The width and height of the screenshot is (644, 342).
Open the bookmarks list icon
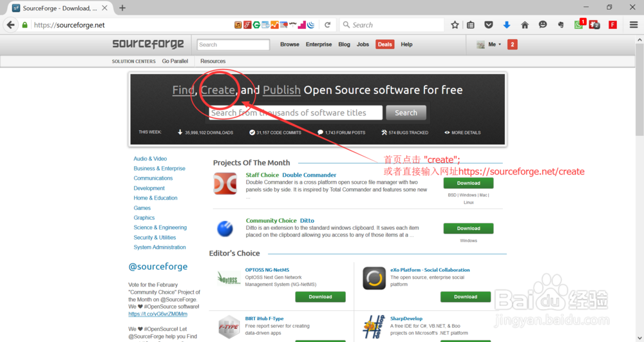(471, 25)
